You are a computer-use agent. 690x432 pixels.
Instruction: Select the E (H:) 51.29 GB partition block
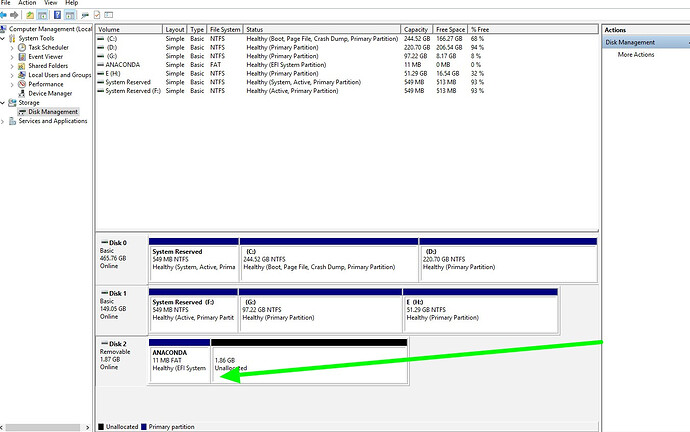pos(481,311)
